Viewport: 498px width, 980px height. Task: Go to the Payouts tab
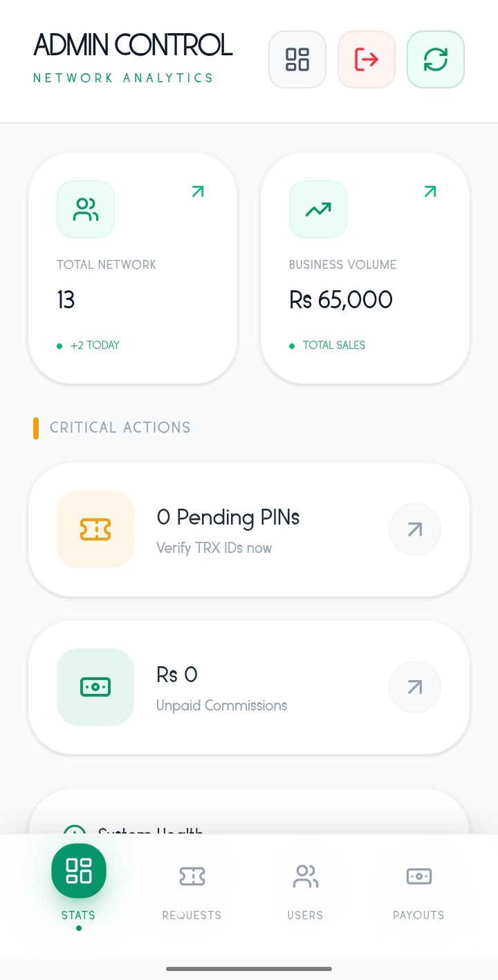pyautogui.click(x=418, y=888)
